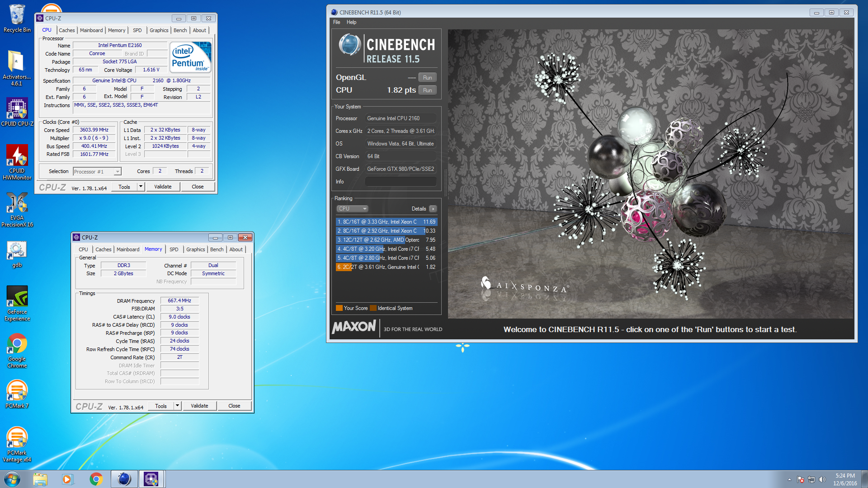Open About tab in top CPU-Z

199,30
